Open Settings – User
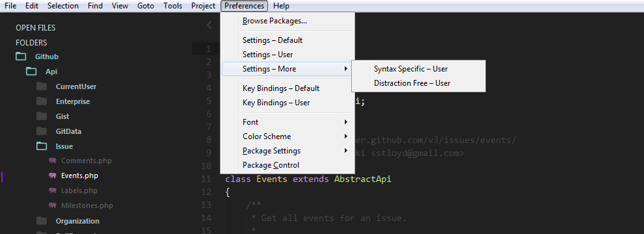Viewport: 644px width, 234px height. click(288, 55)
